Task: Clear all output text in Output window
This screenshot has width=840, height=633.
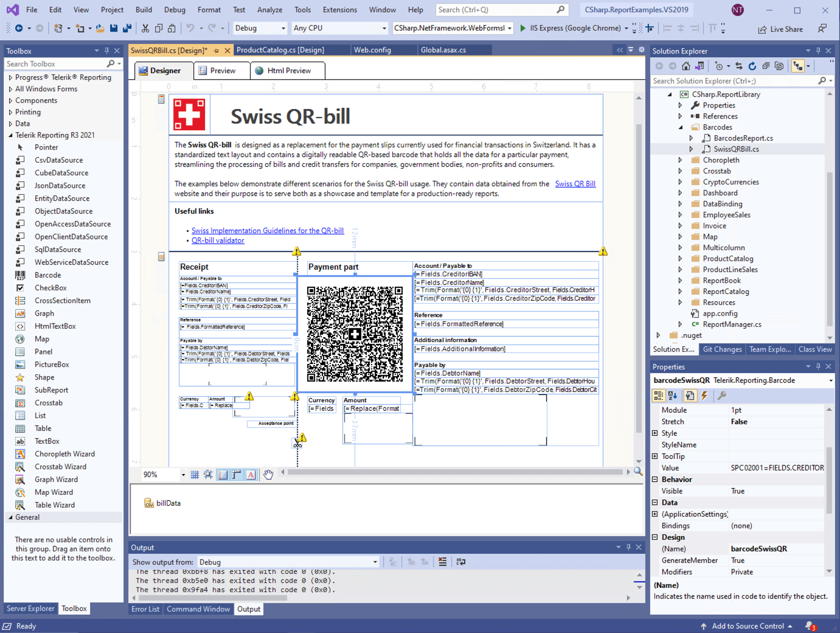Action: 442,562
